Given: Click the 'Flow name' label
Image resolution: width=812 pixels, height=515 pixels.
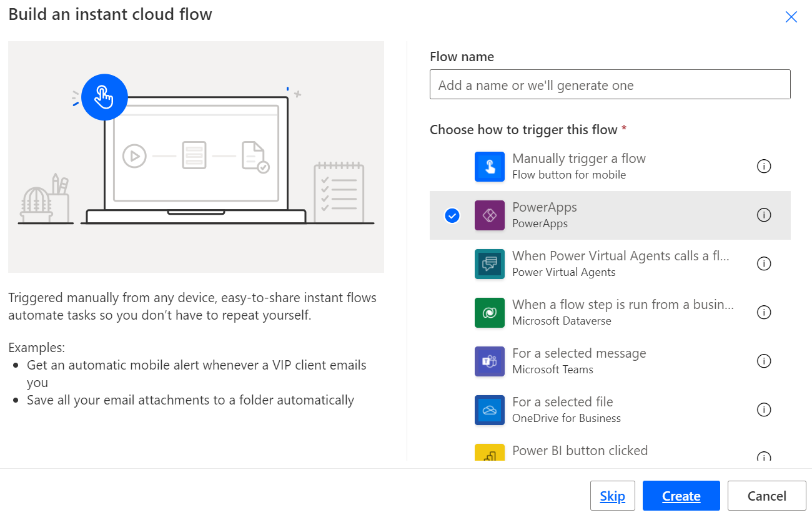Looking at the screenshot, I should (x=462, y=57).
